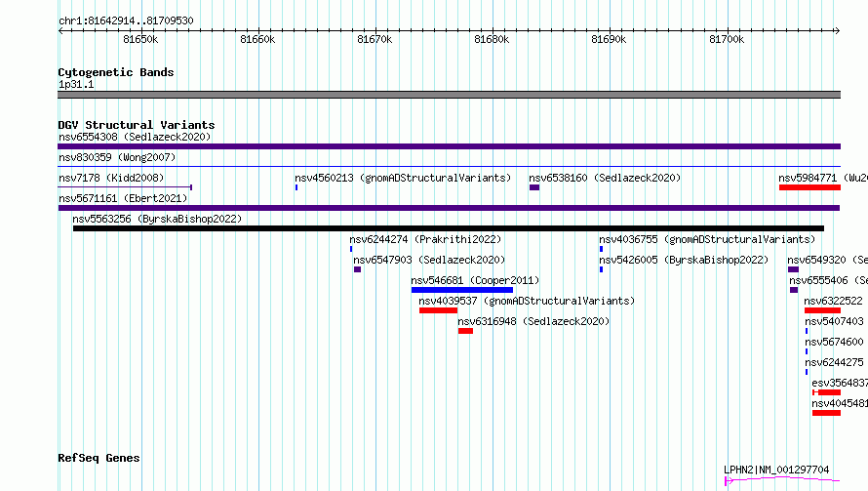Open the nsv6547903 (Sedlazeck2020) purple marker

point(358,269)
